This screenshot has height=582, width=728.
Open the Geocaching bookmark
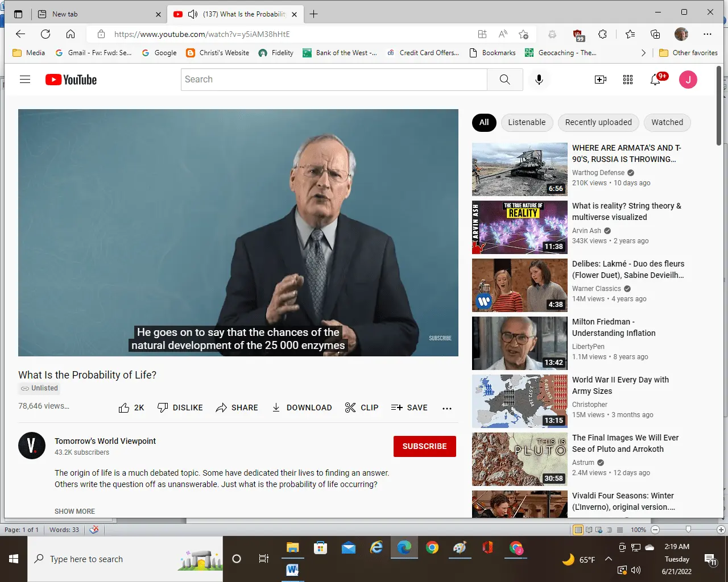tap(560, 53)
